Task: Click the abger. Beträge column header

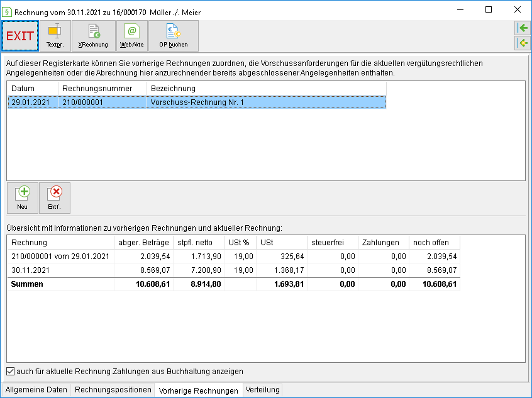Action: [143, 243]
